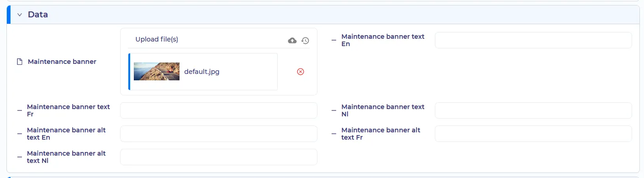Collapse the Data section chevron
The height and width of the screenshot is (178, 644).
point(20,15)
